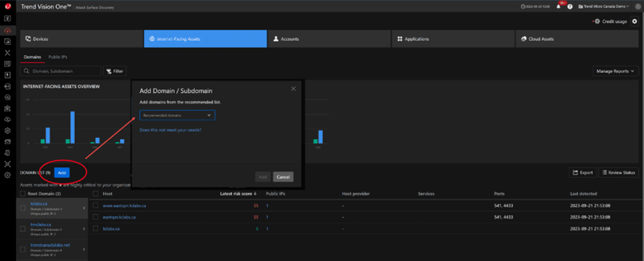Viewport: 644px width, 261px height.
Task: Expand the trendcanadalabs.net root domain chevron
Action: coord(84,250)
